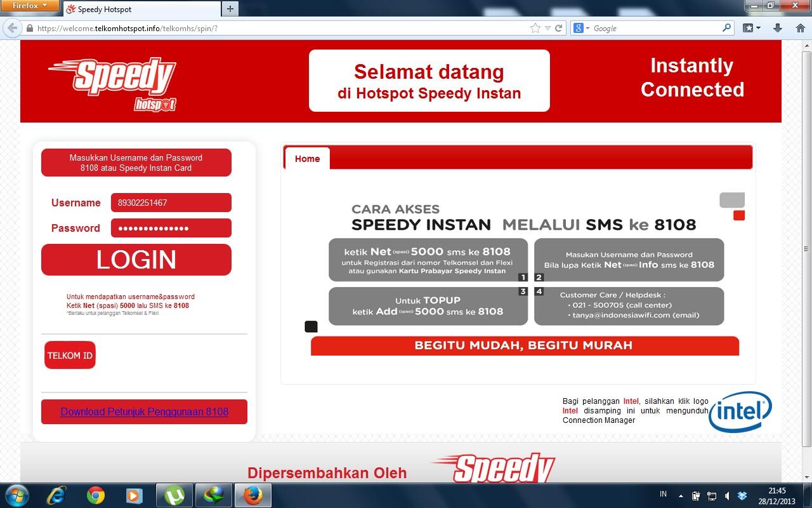812x508 pixels.
Task: Click the red slide indicator square
Action: [738, 216]
